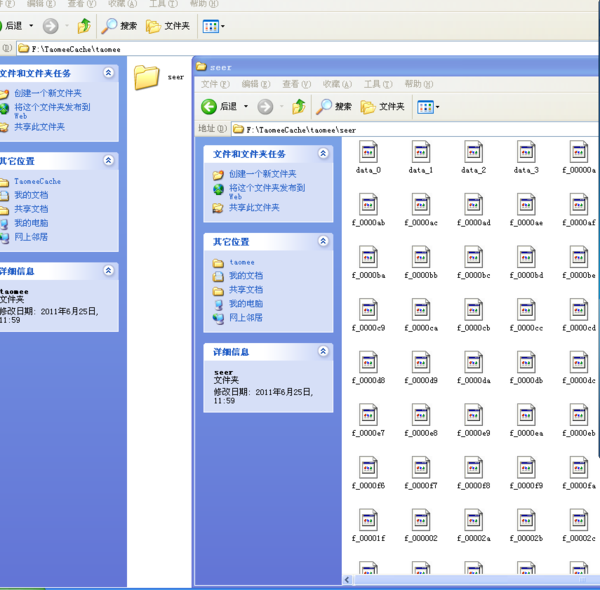The width and height of the screenshot is (600, 590).
Task: Open Views dropdown in back taomee window
Action: tap(214, 26)
